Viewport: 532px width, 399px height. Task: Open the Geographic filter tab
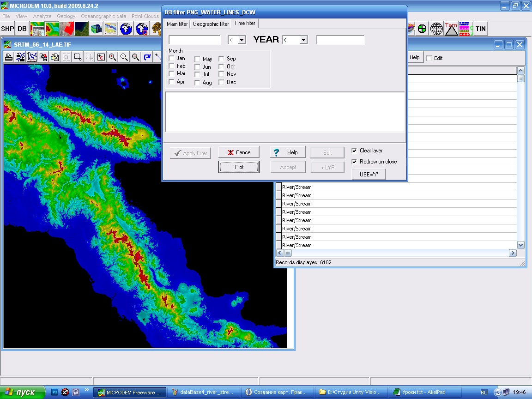211,24
